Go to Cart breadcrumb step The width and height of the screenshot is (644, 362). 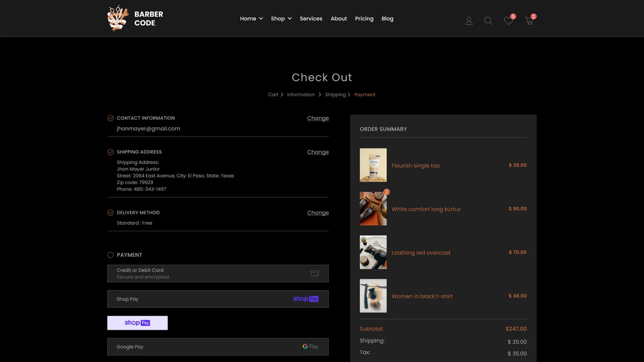pyautogui.click(x=273, y=95)
